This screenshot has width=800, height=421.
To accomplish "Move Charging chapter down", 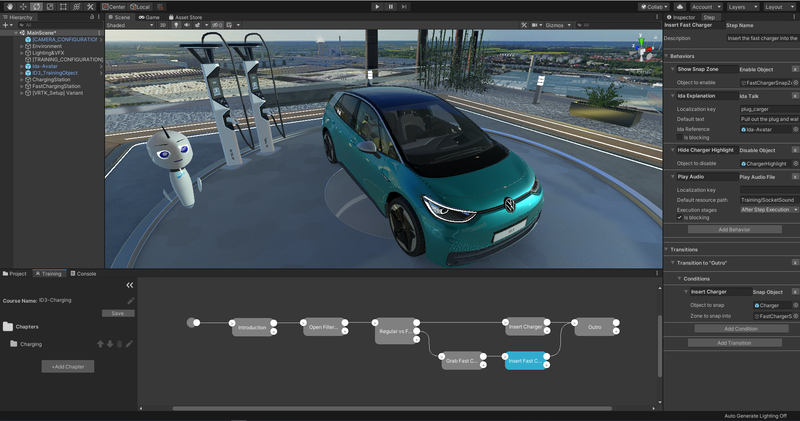I will tap(110, 344).
